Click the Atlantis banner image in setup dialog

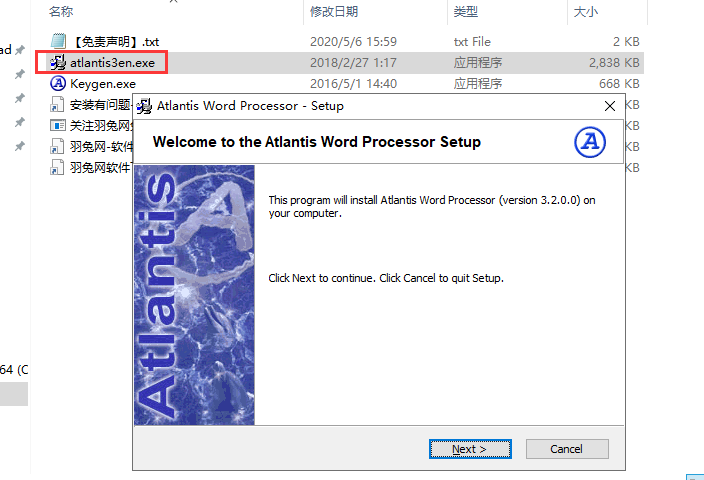pos(194,295)
